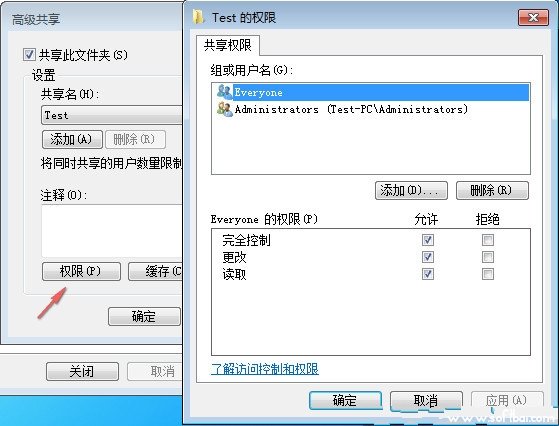Select the Everyone group icon
Viewport: 559px width, 426px height.
click(225, 92)
